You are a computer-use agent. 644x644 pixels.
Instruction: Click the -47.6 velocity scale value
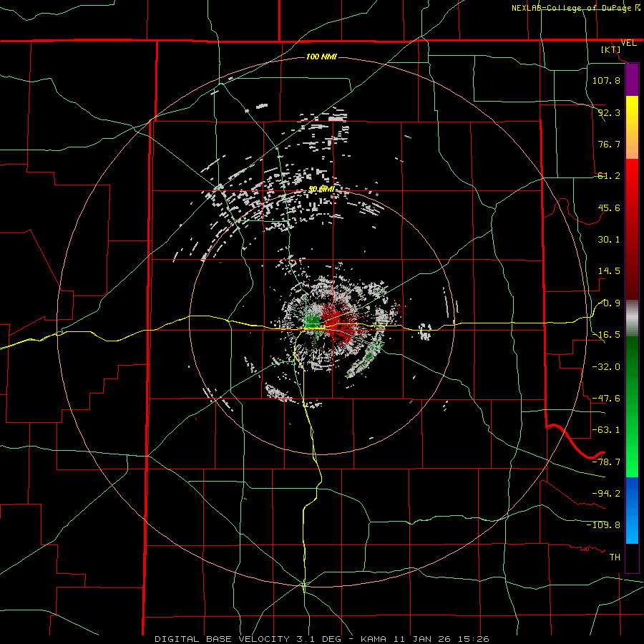(606, 399)
